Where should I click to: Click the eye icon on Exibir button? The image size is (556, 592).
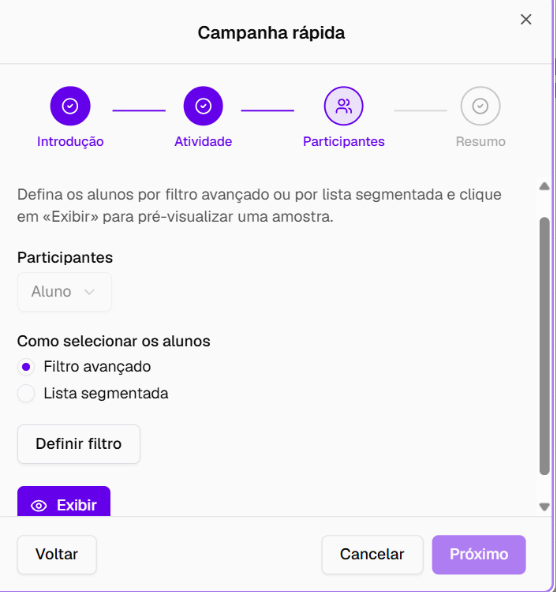39,506
